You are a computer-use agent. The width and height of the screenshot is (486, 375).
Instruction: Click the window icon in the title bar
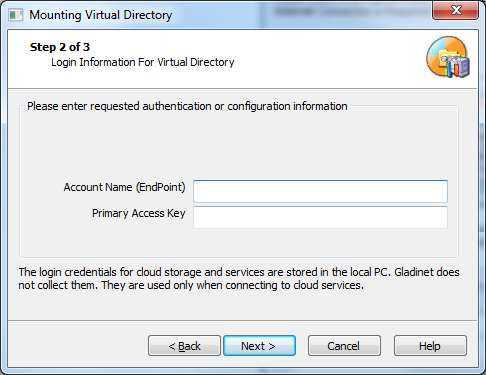[16, 15]
